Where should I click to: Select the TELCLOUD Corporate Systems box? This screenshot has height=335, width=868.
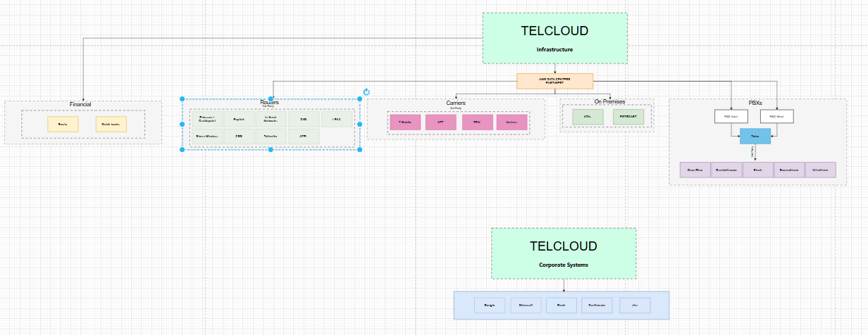click(x=564, y=253)
